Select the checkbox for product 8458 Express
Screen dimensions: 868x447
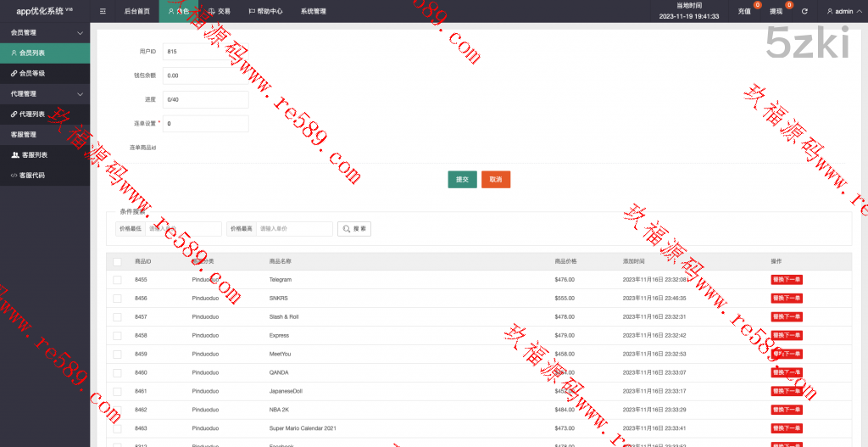tap(117, 336)
